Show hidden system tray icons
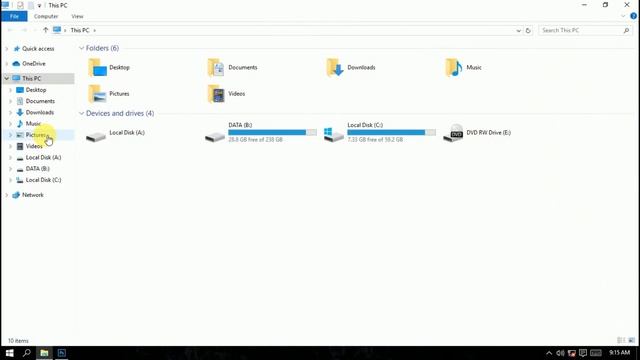 [x=549, y=353]
